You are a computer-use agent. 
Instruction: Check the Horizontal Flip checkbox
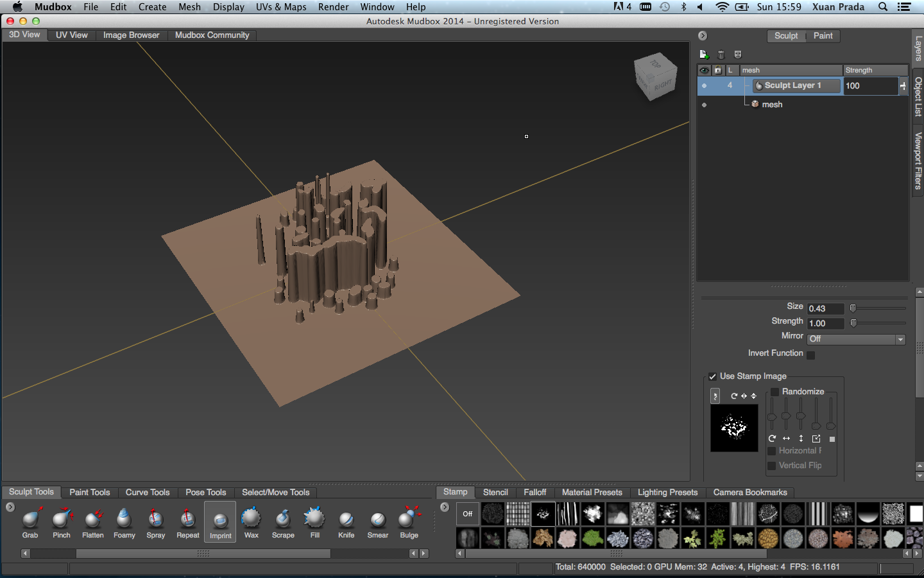pos(772,451)
